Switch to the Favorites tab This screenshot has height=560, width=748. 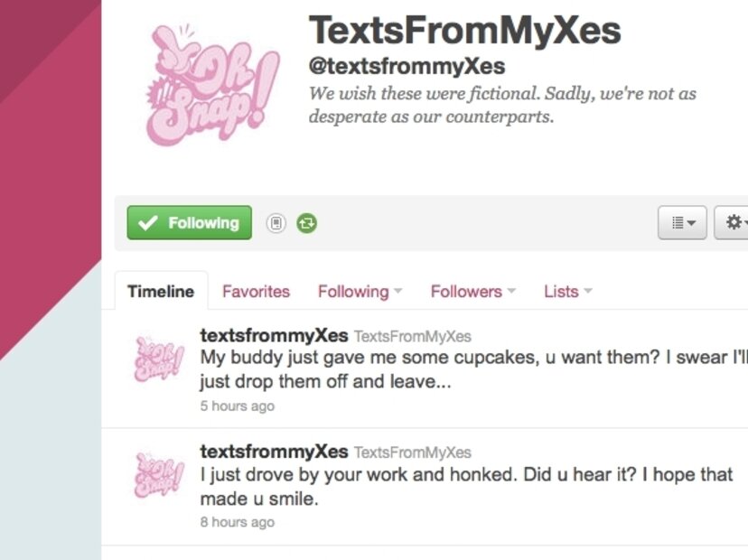point(256,292)
